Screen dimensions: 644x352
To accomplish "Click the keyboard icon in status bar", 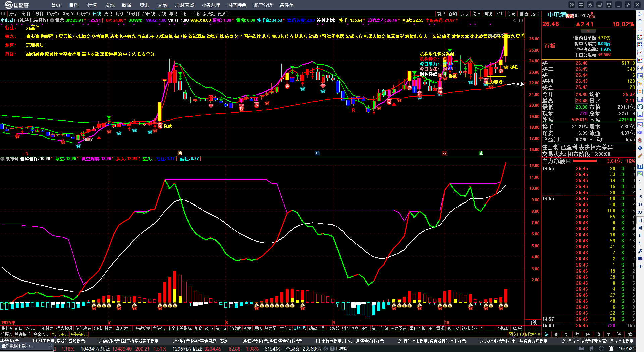I will (581, 349).
